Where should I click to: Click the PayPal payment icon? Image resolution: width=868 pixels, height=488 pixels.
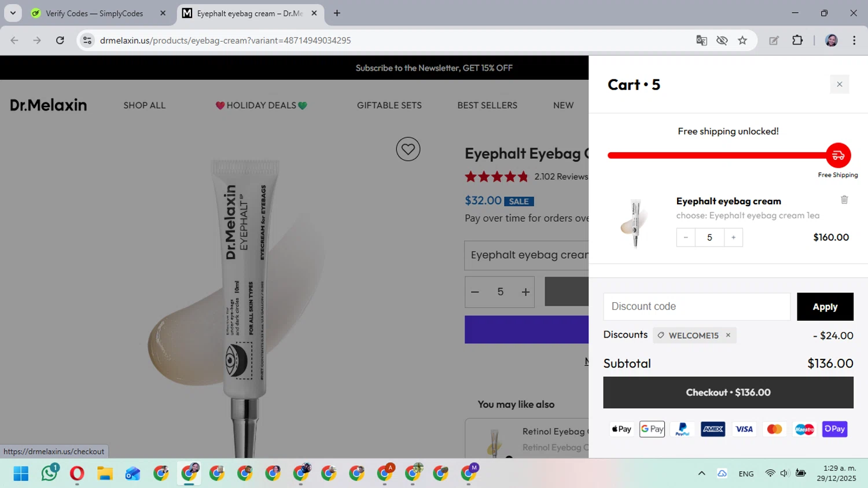683,429
